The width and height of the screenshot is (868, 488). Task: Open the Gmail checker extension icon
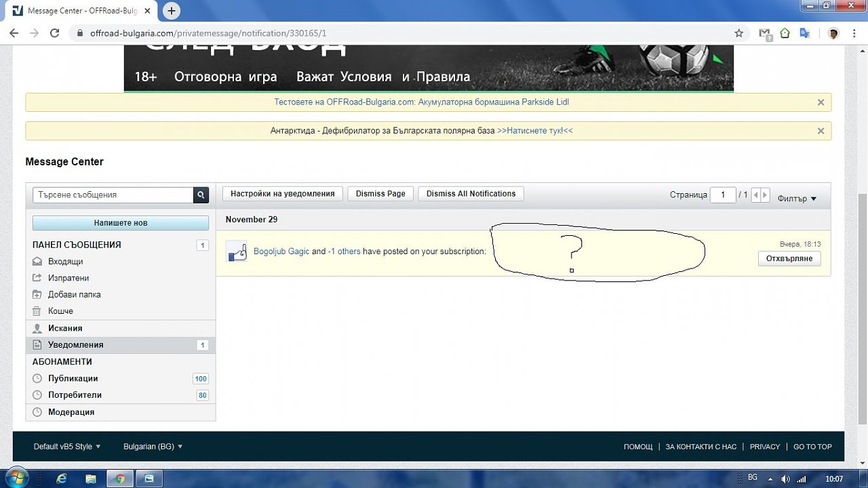coord(765,33)
